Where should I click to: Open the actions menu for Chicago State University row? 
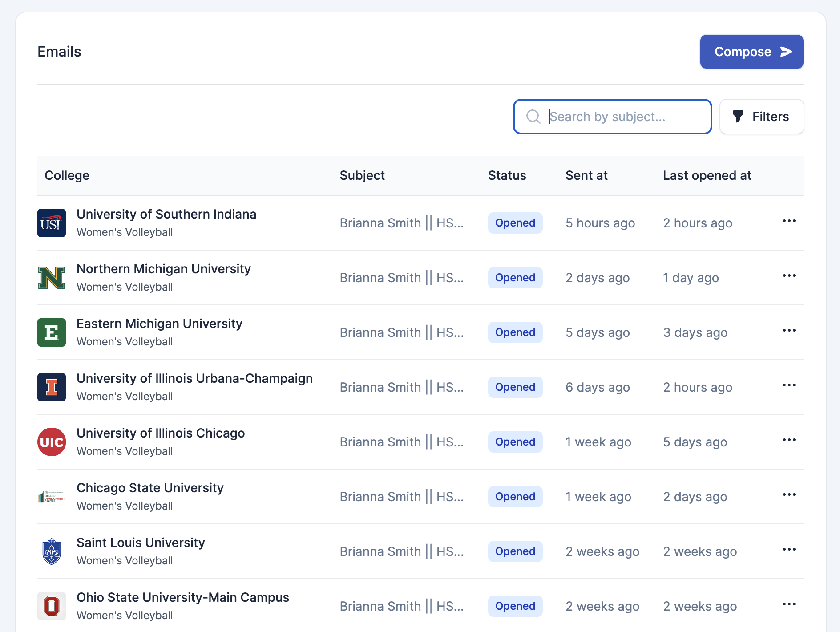789,494
